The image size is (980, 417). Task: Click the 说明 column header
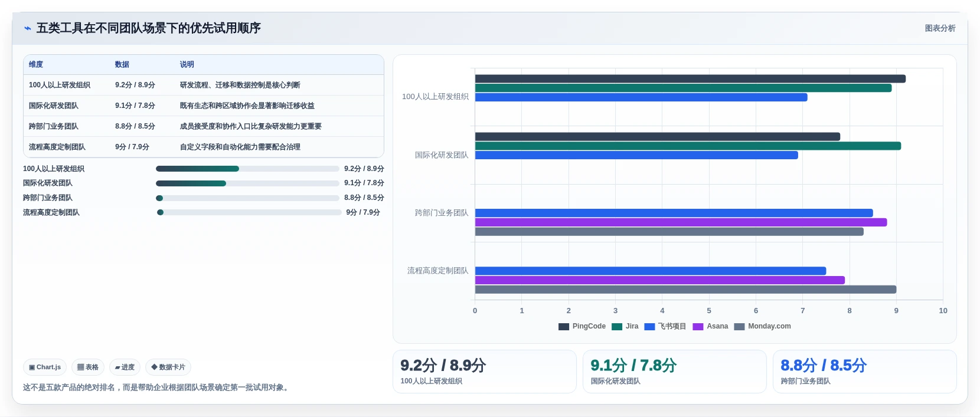187,64
